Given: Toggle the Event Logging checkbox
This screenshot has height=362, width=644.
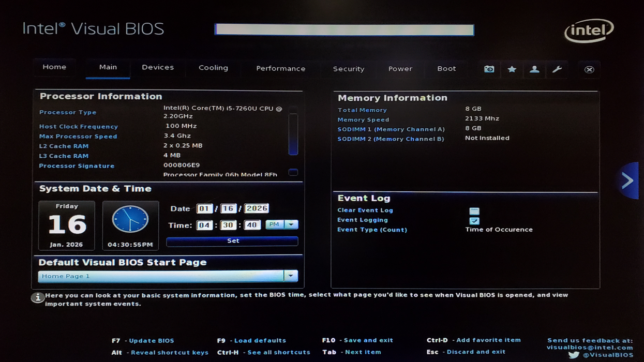Looking at the screenshot, I should coord(474,221).
